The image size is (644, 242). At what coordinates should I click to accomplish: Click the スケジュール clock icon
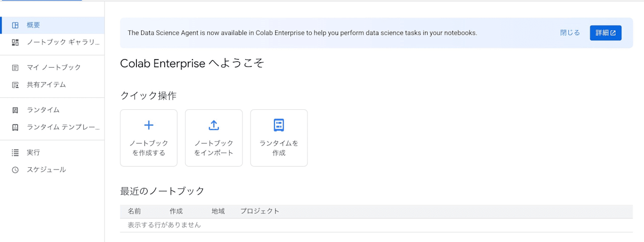point(16,169)
